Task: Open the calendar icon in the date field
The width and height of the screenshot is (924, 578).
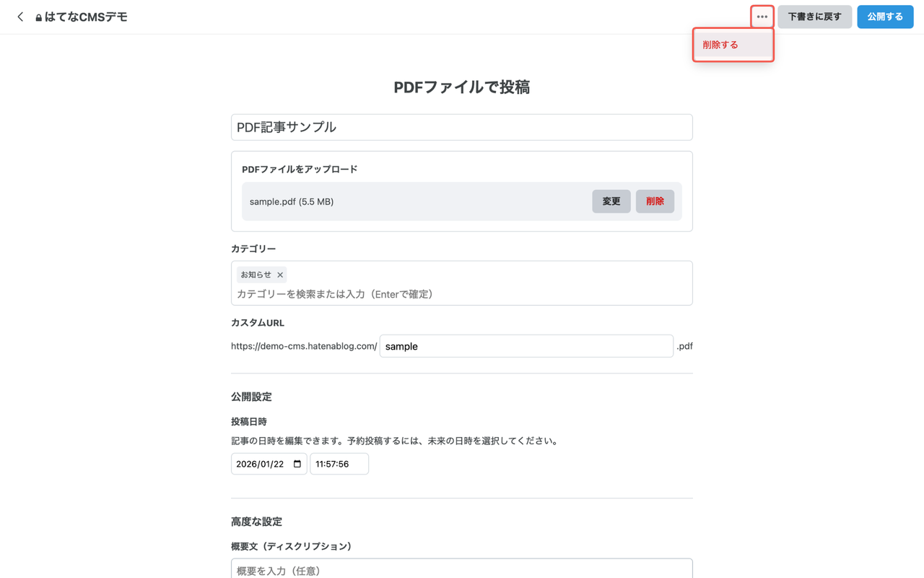Action: pyautogui.click(x=298, y=463)
